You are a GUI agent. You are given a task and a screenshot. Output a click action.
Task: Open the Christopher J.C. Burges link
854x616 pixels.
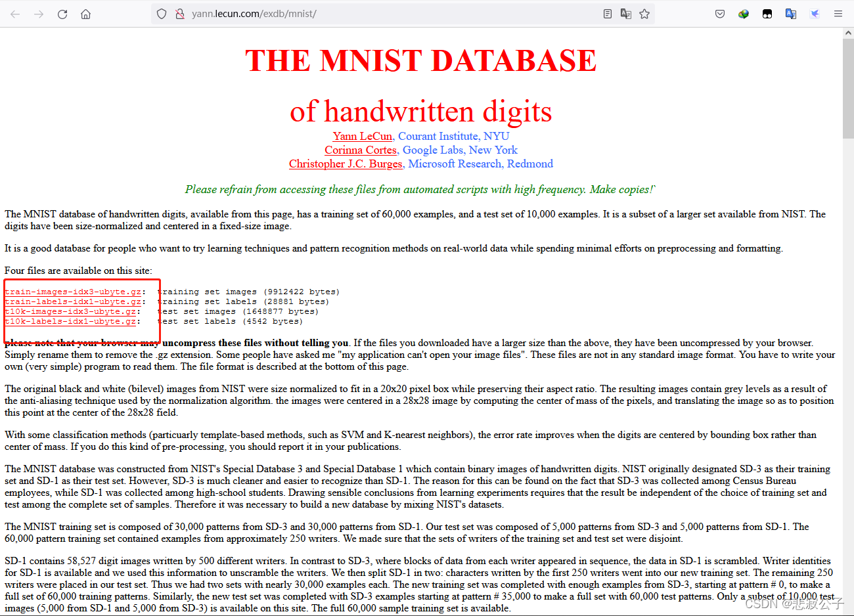point(346,164)
